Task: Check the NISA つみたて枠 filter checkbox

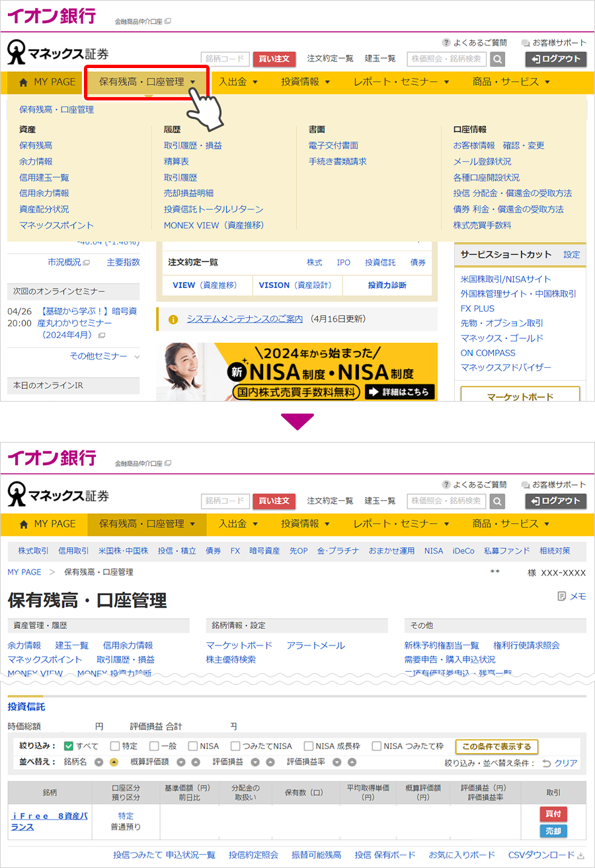Action: (377, 746)
